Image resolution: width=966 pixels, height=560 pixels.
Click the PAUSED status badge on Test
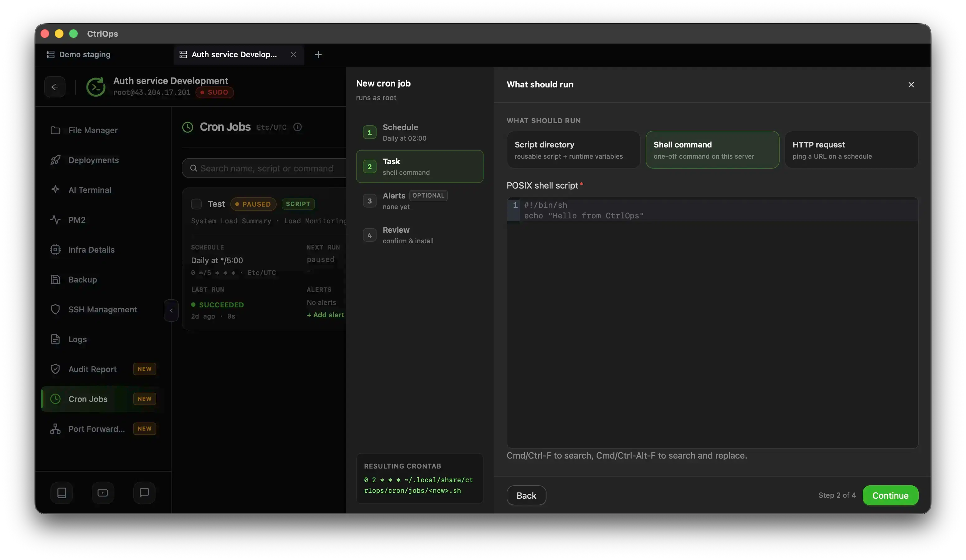tap(253, 204)
